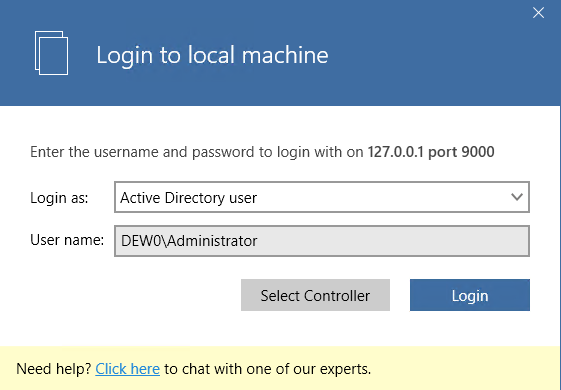Open the Login as dropdown arrow

pos(517,197)
